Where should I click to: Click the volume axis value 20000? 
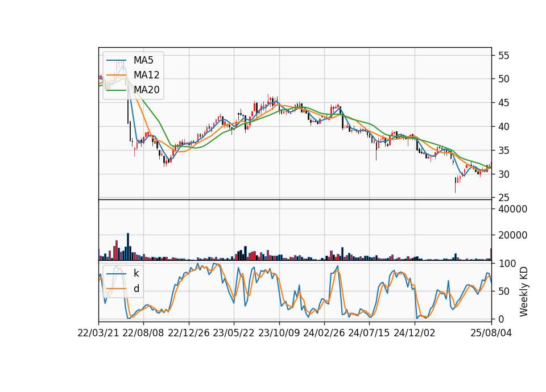(512, 235)
